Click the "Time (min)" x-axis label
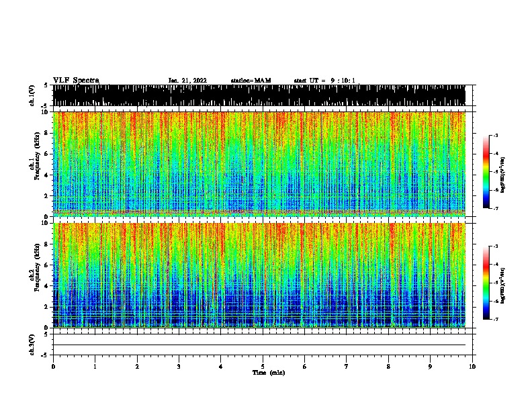Image resolution: width=532 pixels, height=411 pixels. pyautogui.click(x=269, y=373)
